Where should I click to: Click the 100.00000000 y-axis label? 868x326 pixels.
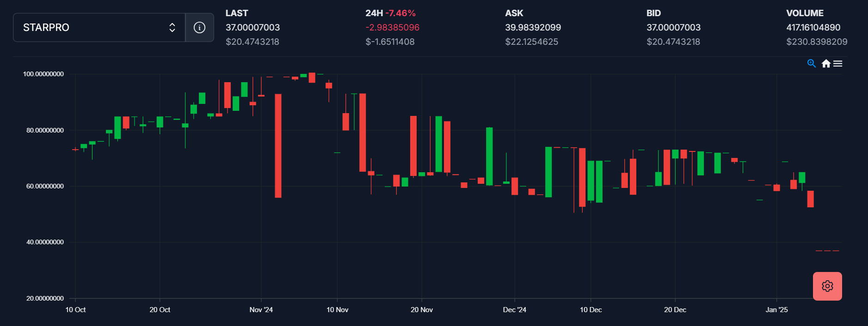coord(43,74)
